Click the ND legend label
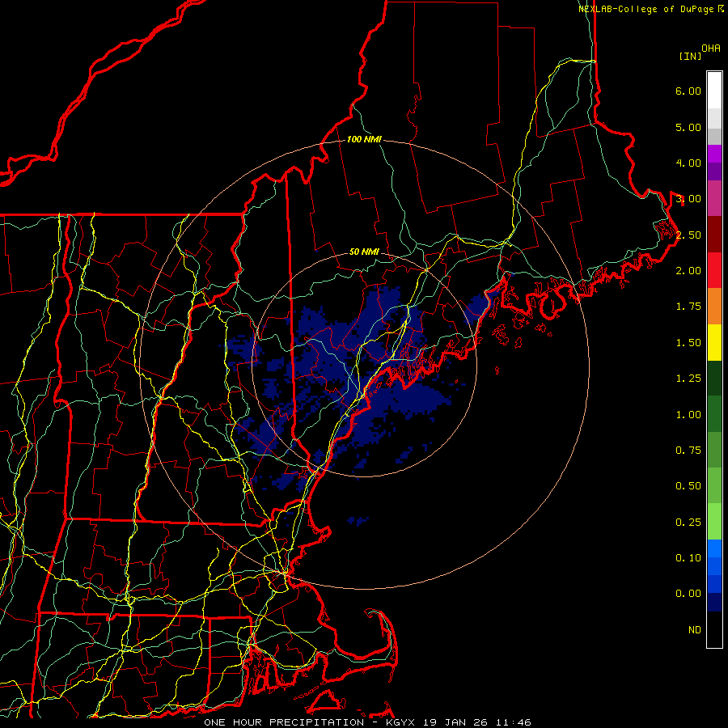The width and height of the screenshot is (728, 728). pyautogui.click(x=695, y=630)
